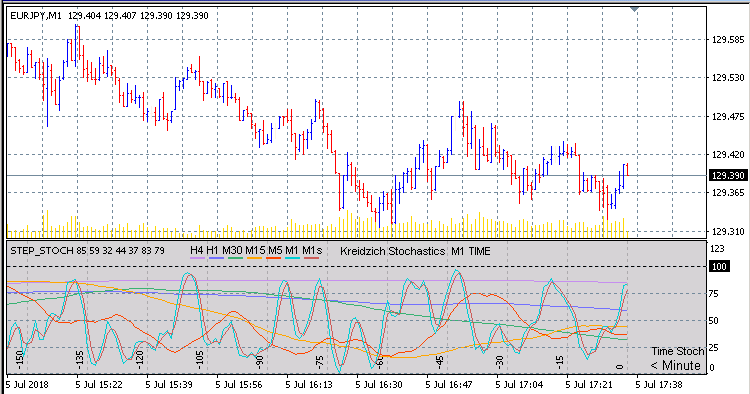Viewport: 750px width, 394px height.
Task: Click the 5 Jul 16:47 time label
Action: 449,384
